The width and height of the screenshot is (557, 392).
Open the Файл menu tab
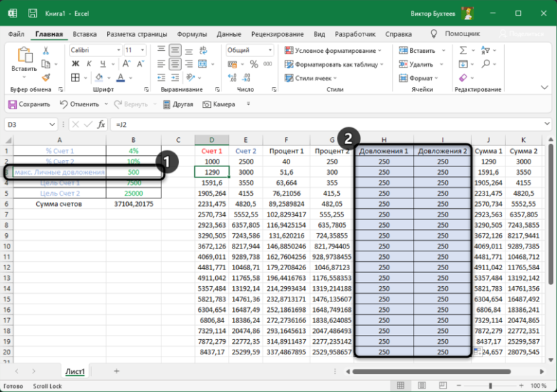click(x=16, y=34)
